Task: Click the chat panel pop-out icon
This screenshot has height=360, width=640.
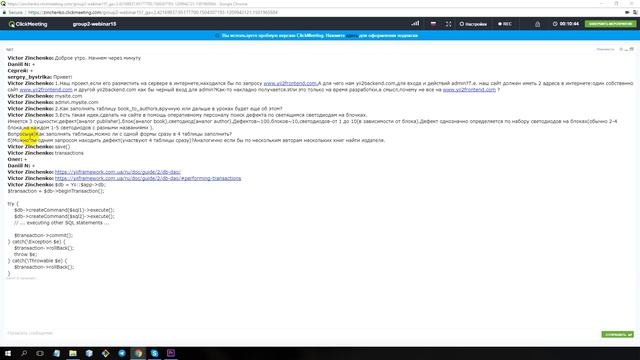Action: click(x=632, y=49)
